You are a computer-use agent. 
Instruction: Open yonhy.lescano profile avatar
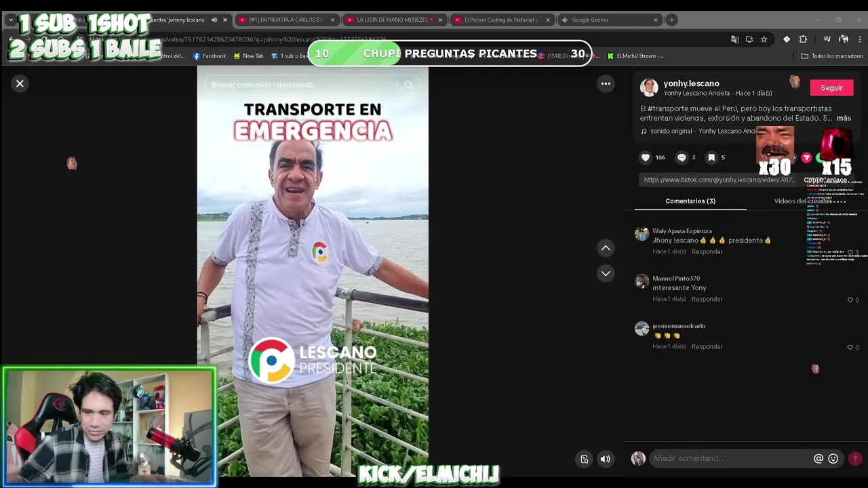(x=649, y=87)
